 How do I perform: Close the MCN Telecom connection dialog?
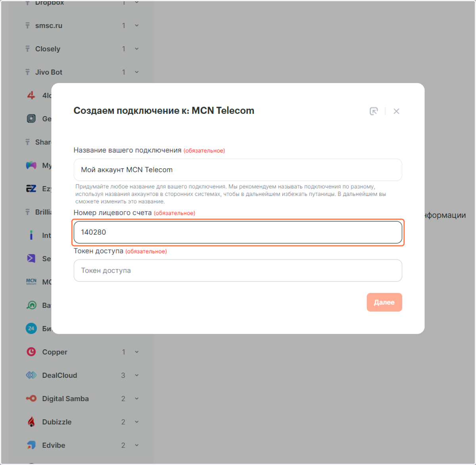pos(396,111)
